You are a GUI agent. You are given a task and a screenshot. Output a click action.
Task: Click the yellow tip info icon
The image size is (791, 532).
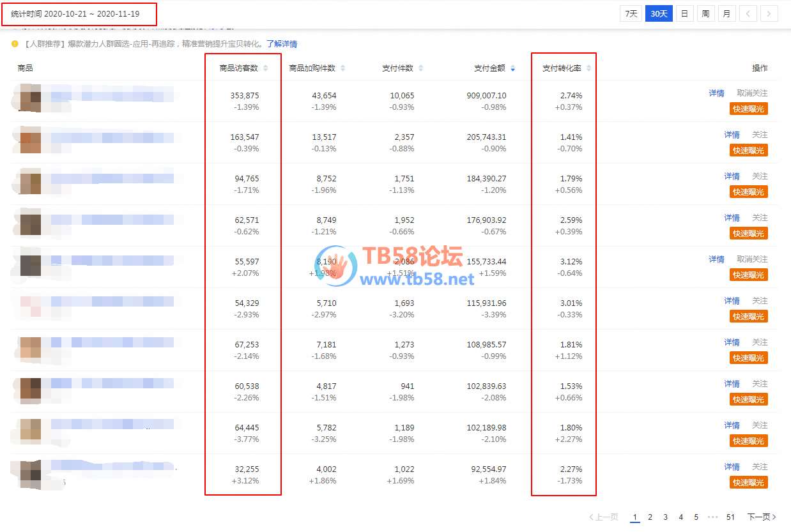click(15, 44)
